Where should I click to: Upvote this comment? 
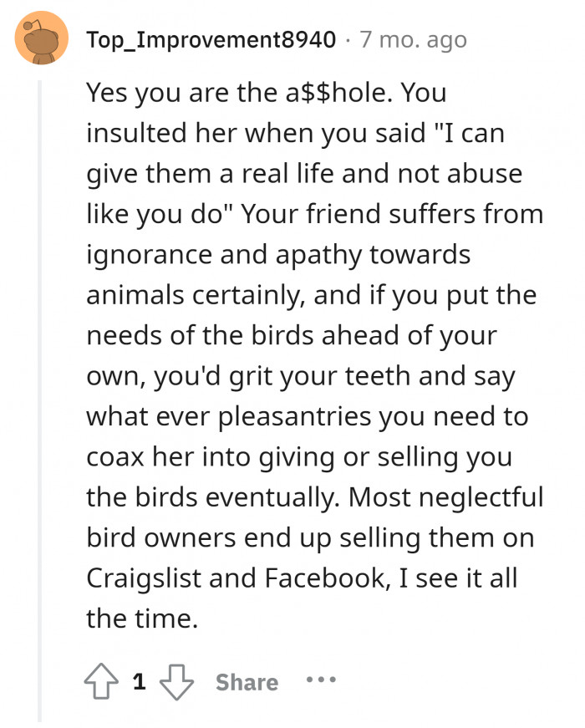(102, 682)
